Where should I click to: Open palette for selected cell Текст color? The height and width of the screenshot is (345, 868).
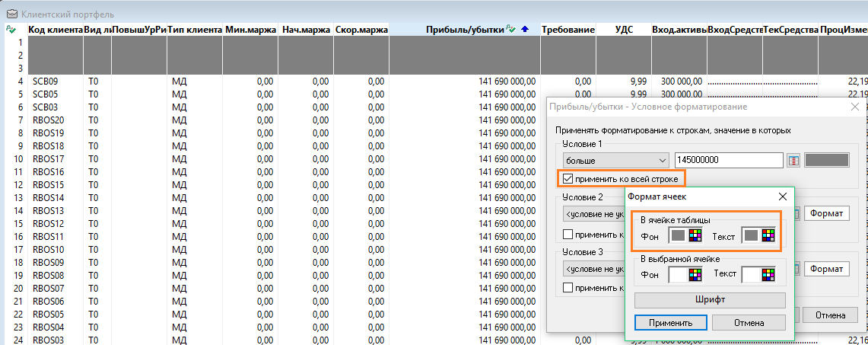coord(768,273)
